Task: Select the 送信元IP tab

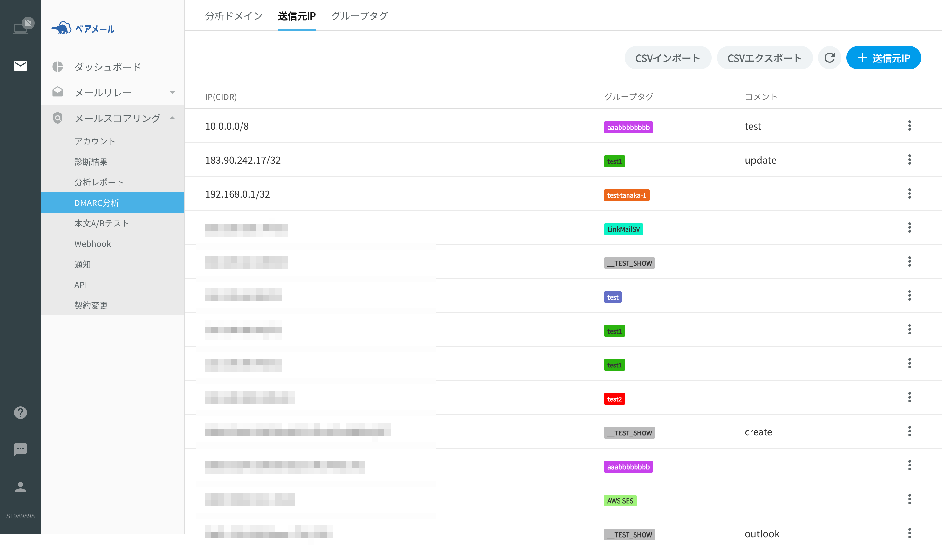Action: coord(297,16)
